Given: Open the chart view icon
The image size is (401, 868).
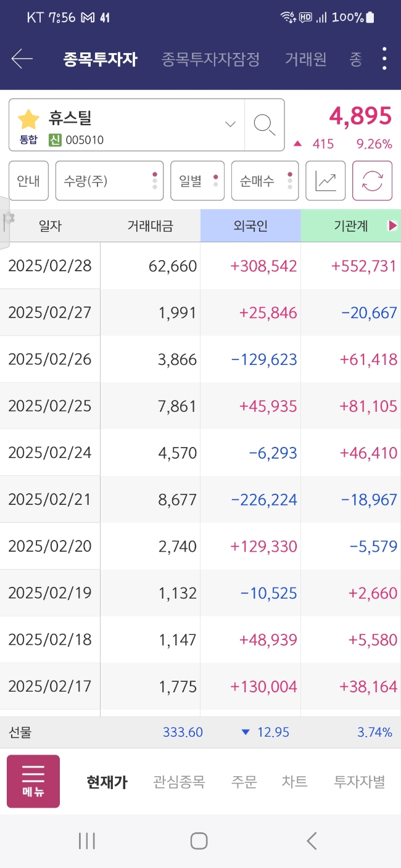Looking at the screenshot, I should pos(326,181).
